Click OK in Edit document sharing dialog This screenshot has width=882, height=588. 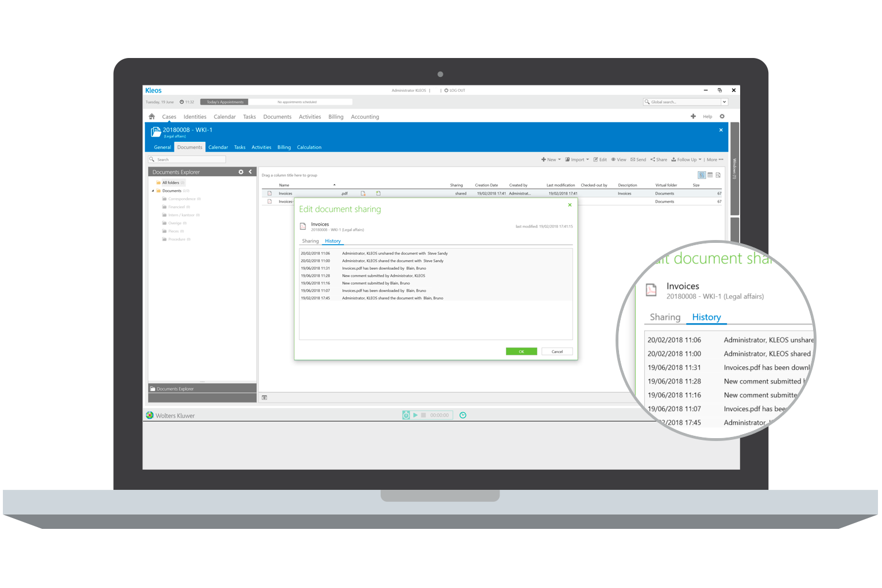521,351
